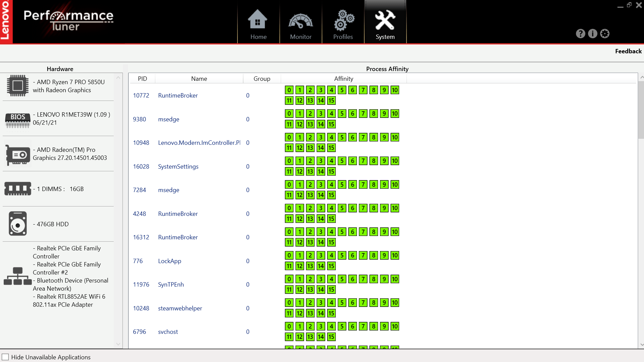Sort process list by Name column
This screenshot has width=644, height=362.
pyautogui.click(x=199, y=78)
